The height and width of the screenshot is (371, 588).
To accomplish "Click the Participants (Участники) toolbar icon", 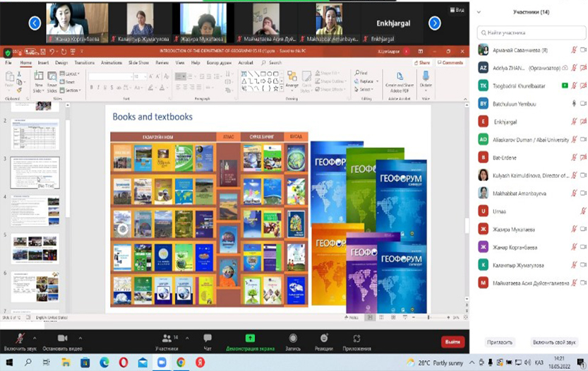I will [x=167, y=341].
